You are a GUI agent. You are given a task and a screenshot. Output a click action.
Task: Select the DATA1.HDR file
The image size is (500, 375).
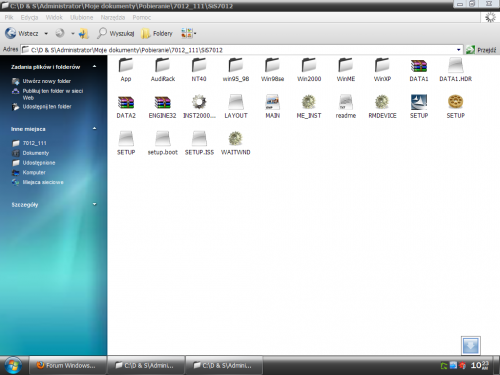coord(456,69)
